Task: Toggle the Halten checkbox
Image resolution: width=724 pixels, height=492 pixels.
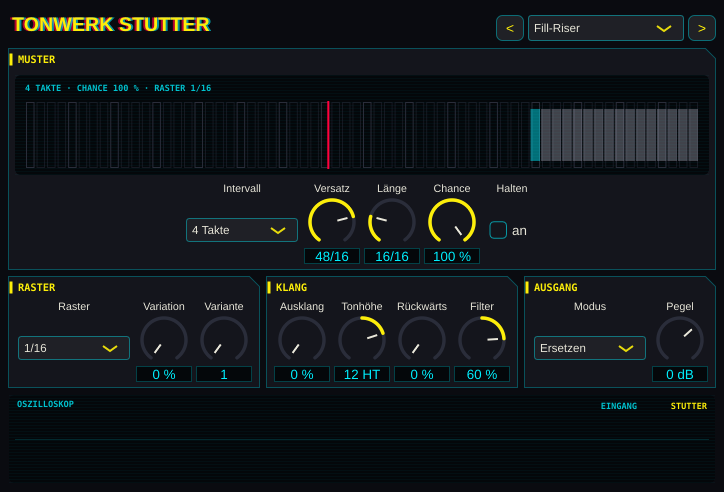Action: coord(498,230)
